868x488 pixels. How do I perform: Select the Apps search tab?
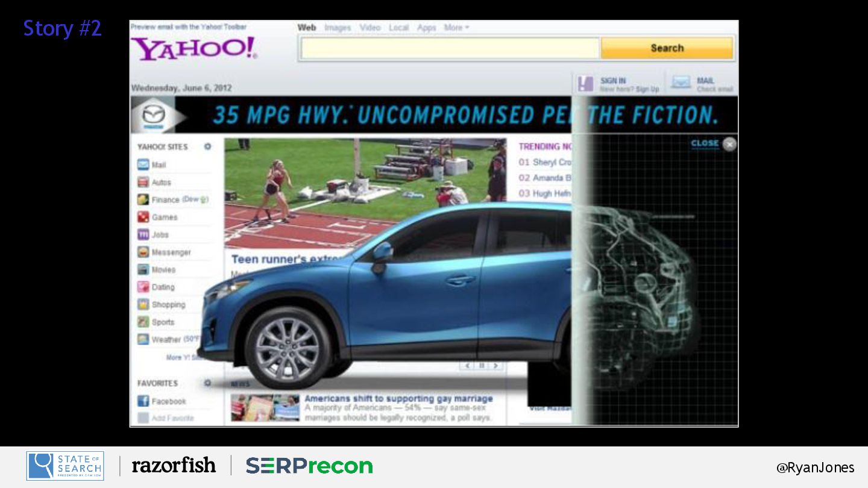427,28
